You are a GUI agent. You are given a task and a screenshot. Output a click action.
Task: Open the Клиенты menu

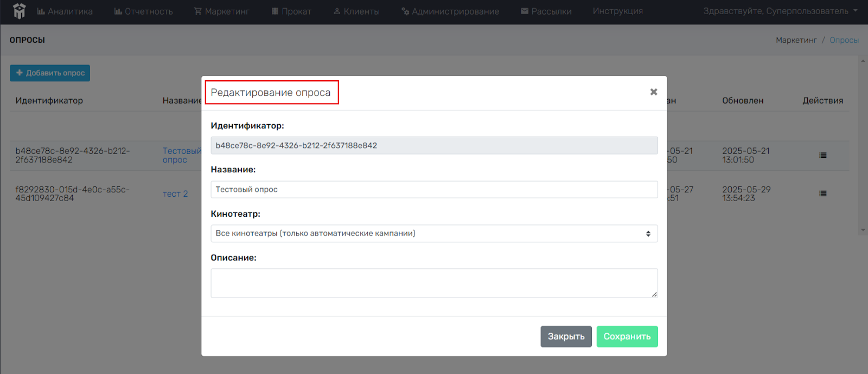coord(356,11)
